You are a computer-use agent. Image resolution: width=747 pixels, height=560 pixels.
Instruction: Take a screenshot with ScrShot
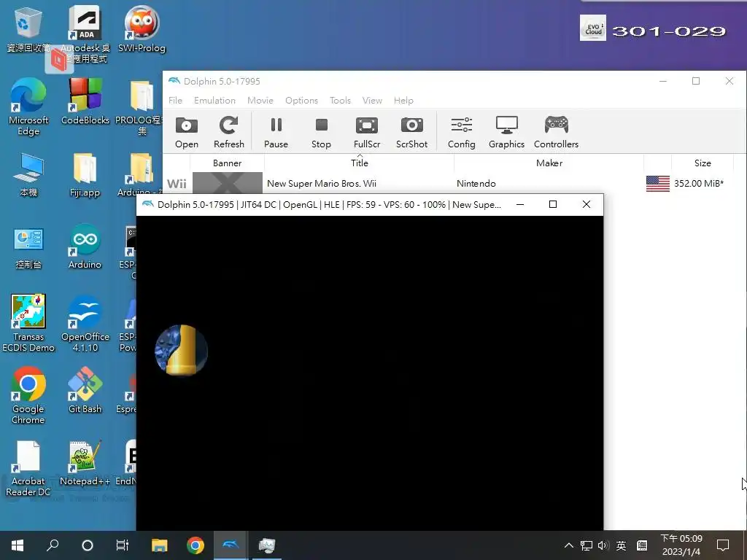[x=411, y=132]
